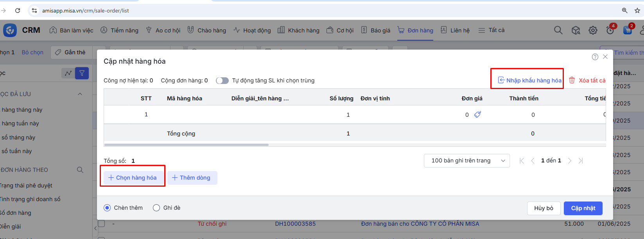Click the Xóa tất cả trash icon
644x239 pixels.
572,80
